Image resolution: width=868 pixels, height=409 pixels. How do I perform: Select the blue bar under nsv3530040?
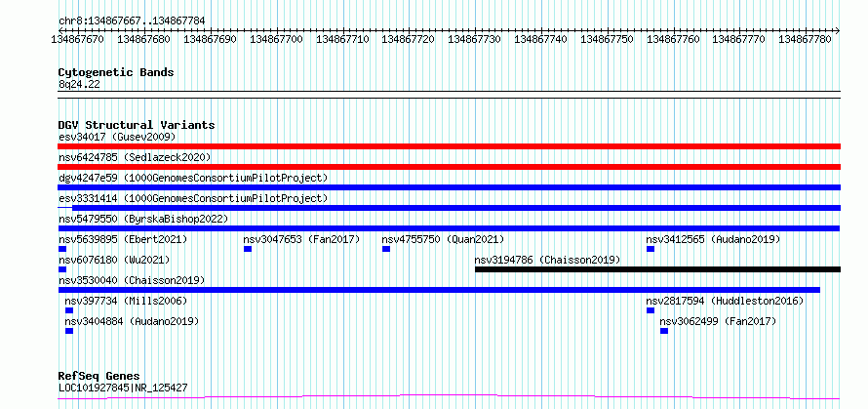(439, 290)
